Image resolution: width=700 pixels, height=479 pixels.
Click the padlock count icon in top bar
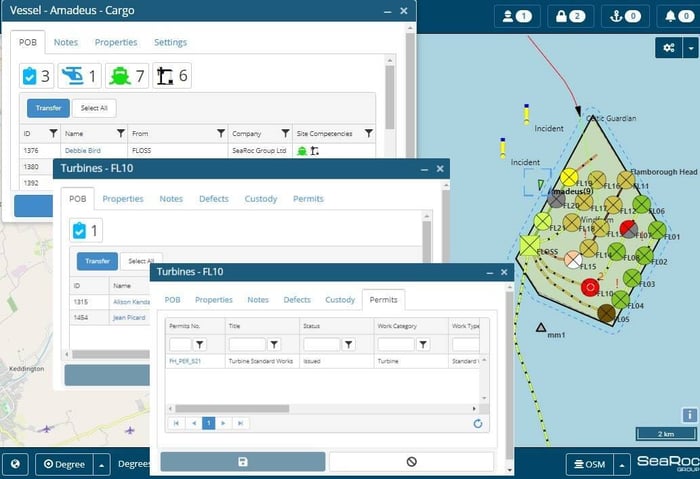click(570, 17)
